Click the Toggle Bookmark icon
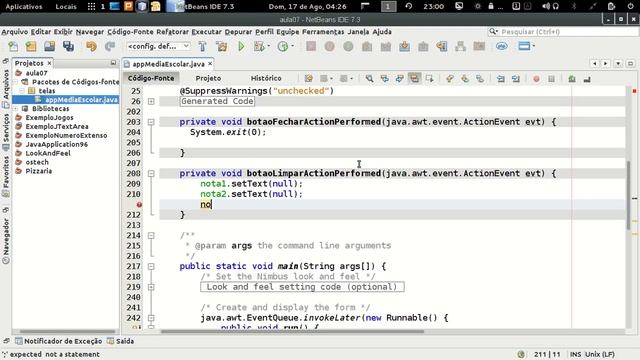The height and width of the screenshot is (360, 640). click(480, 79)
